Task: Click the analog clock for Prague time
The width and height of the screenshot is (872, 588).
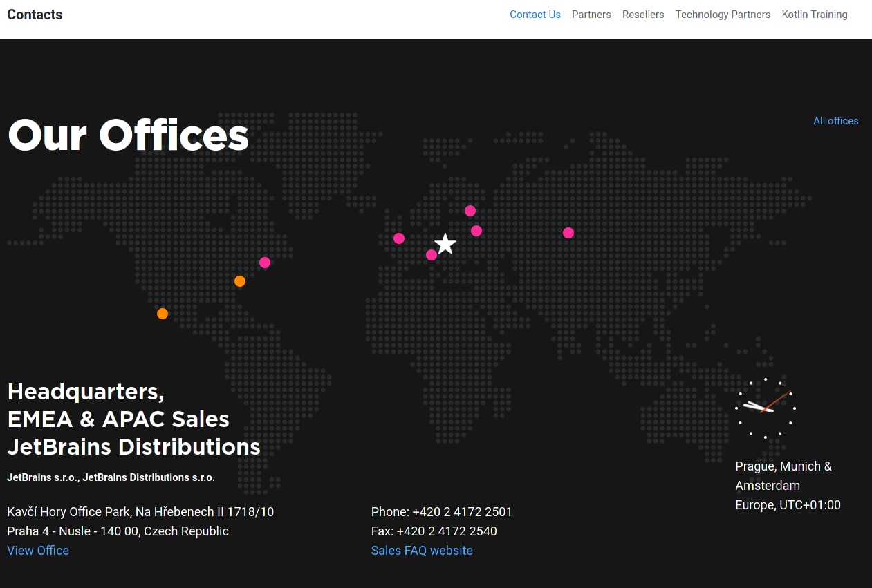Action: (x=766, y=408)
